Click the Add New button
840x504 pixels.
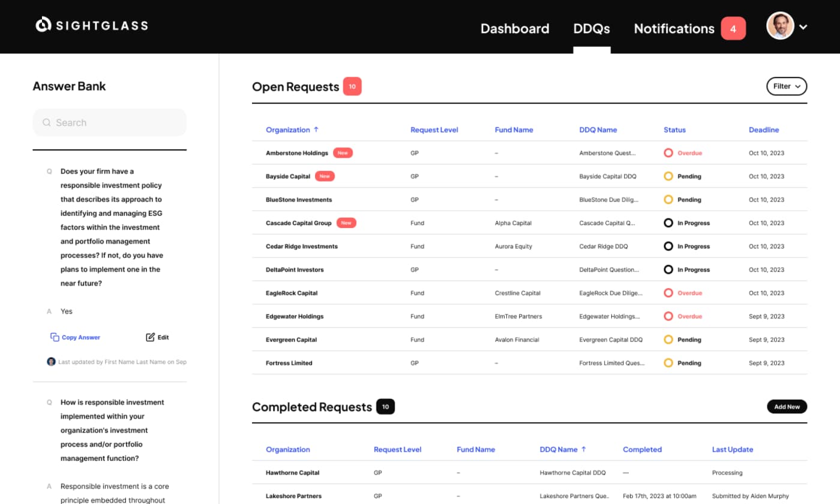(x=787, y=406)
